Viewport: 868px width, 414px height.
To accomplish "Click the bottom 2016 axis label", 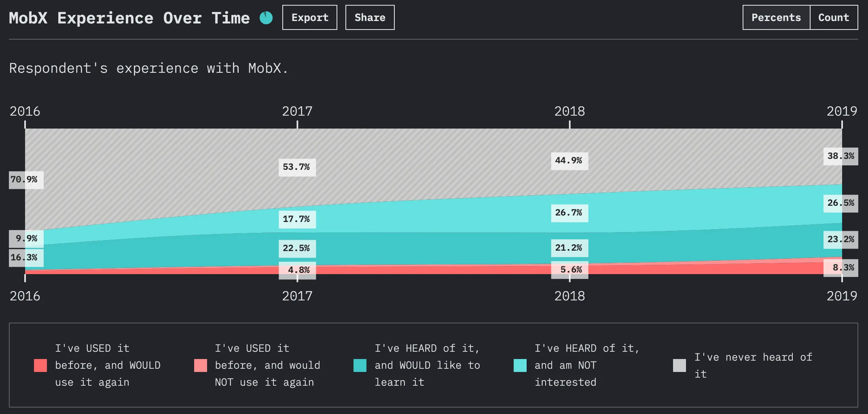I will pyautogui.click(x=25, y=296).
